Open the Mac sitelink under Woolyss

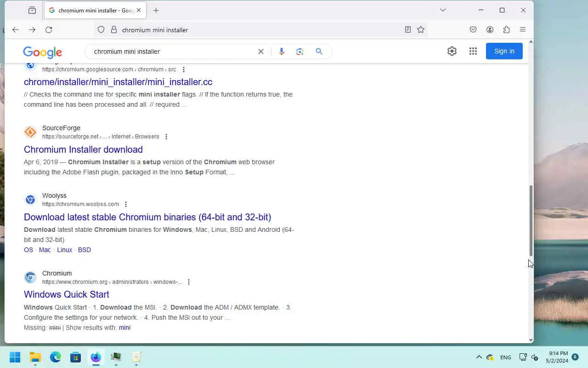point(45,250)
